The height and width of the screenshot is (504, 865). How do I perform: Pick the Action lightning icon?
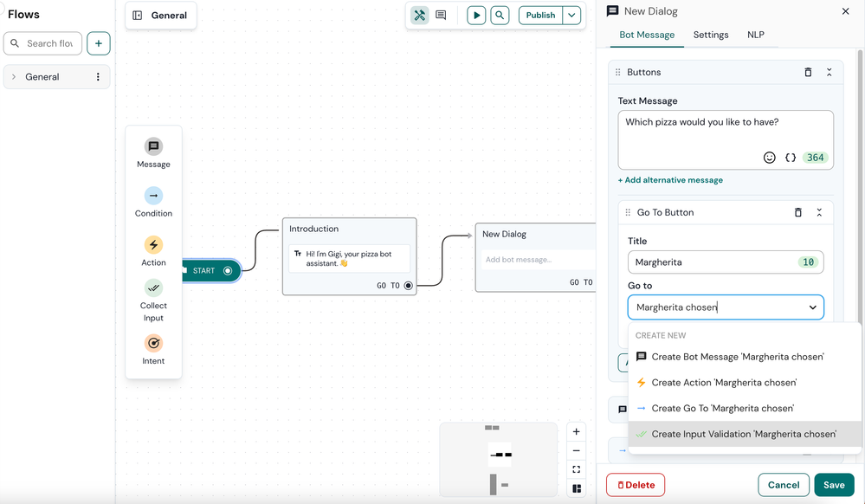click(153, 244)
